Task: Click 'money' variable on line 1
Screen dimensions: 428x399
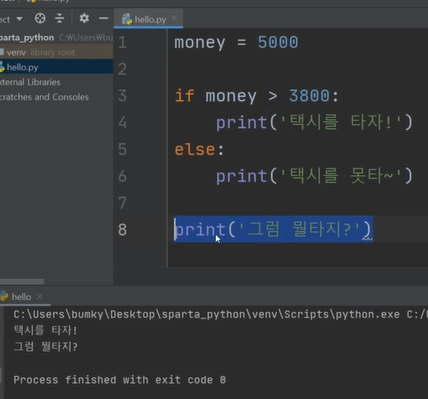Action: (200, 43)
